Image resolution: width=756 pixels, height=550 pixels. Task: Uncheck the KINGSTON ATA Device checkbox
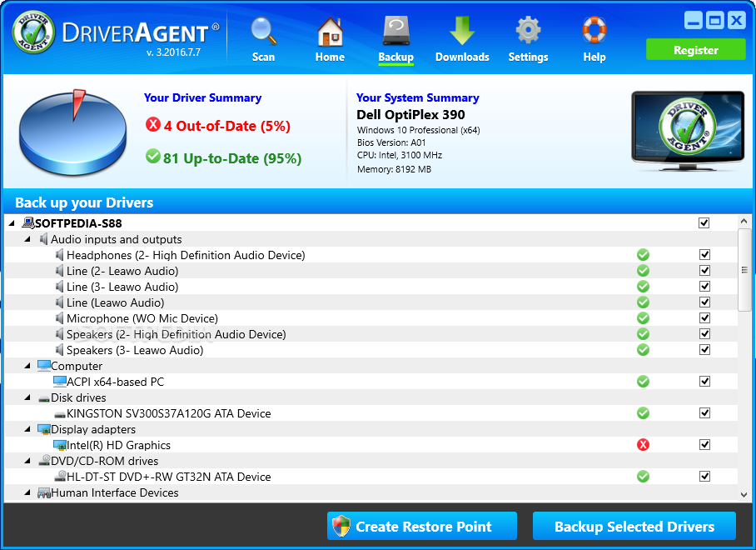click(704, 413)
